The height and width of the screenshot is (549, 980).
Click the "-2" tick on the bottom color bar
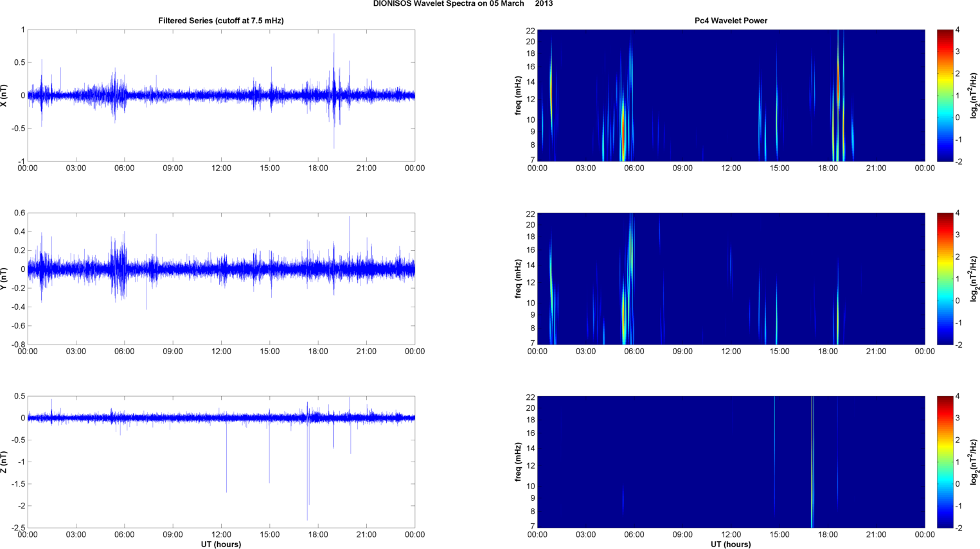click(x=958, y=528)
